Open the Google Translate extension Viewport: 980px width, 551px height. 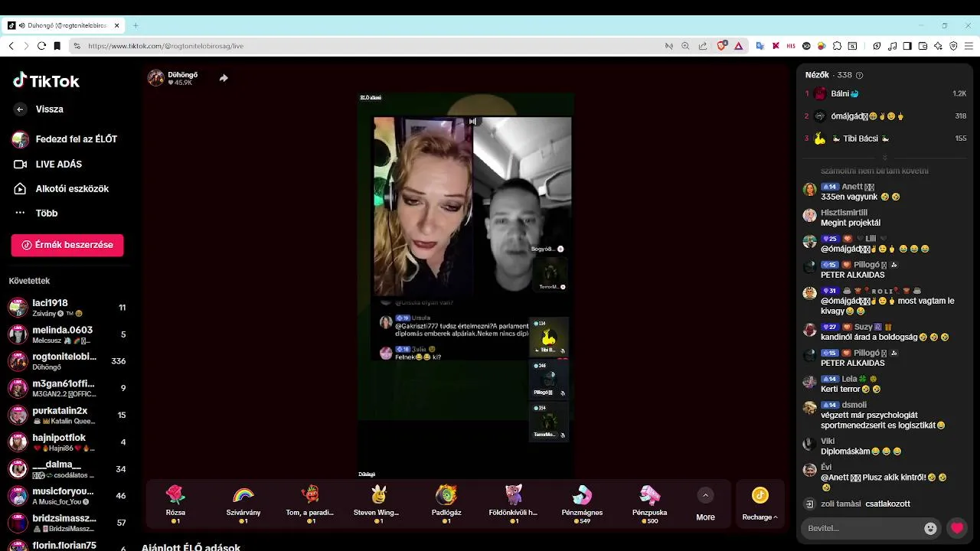pyautogui.click(x=760, y=46)
